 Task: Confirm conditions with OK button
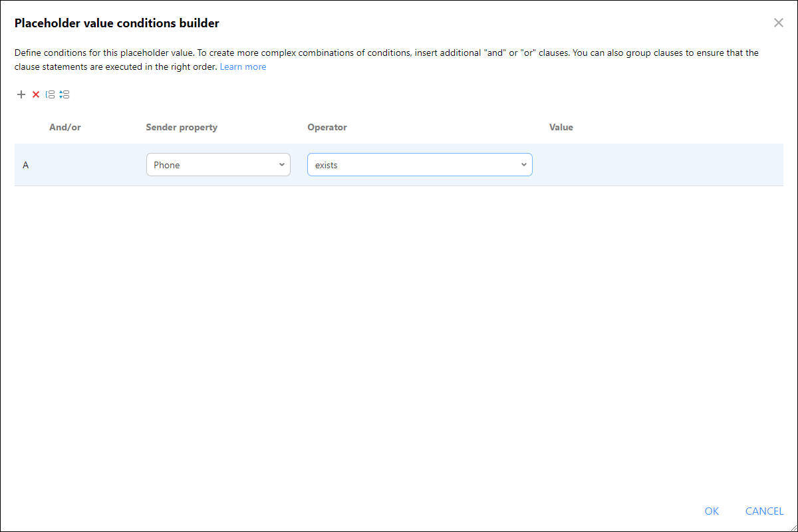tap(712, 511)
